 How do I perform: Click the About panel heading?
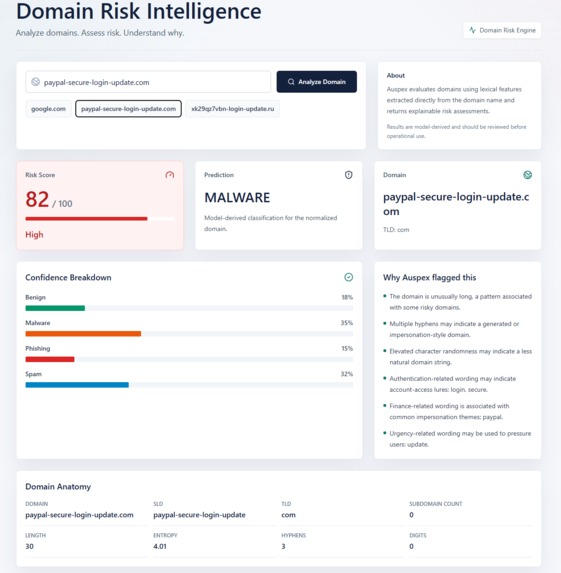(396, 76)
